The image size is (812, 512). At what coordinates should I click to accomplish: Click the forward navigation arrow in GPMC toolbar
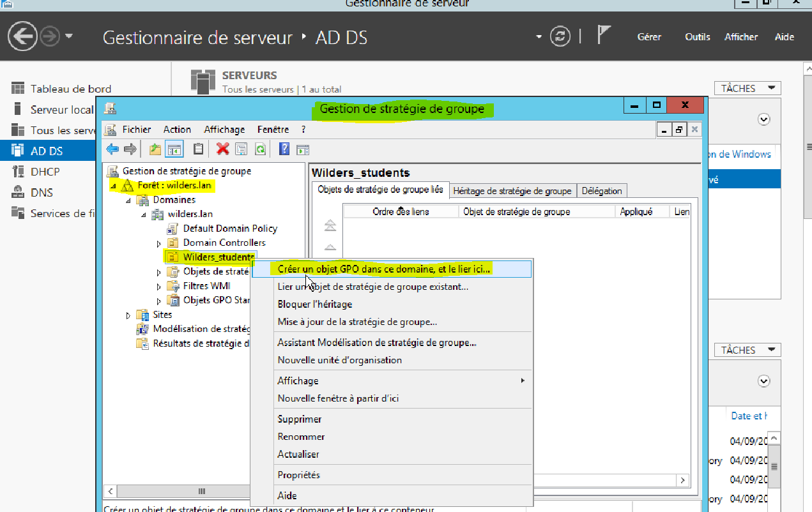(x=129, y=149)
